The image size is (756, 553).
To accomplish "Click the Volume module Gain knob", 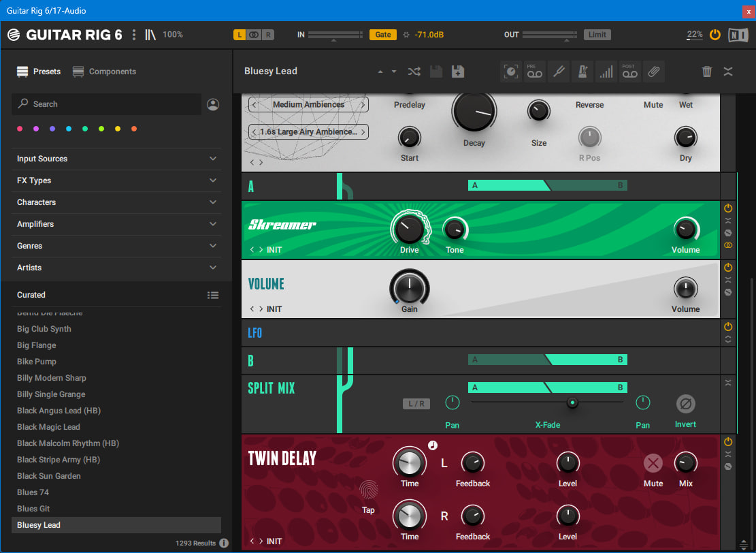I will click(410, 288).
